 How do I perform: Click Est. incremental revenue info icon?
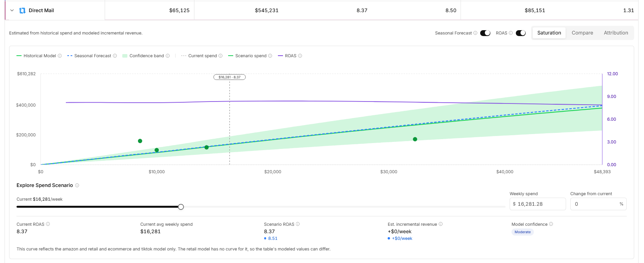(441, 224)
